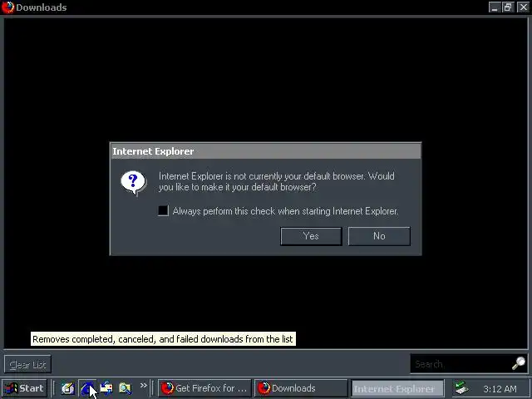The width and height of the screenshot is (532, 399).
Task: Expand quick launch overflow chevron
Action: (x=144, y=386)
